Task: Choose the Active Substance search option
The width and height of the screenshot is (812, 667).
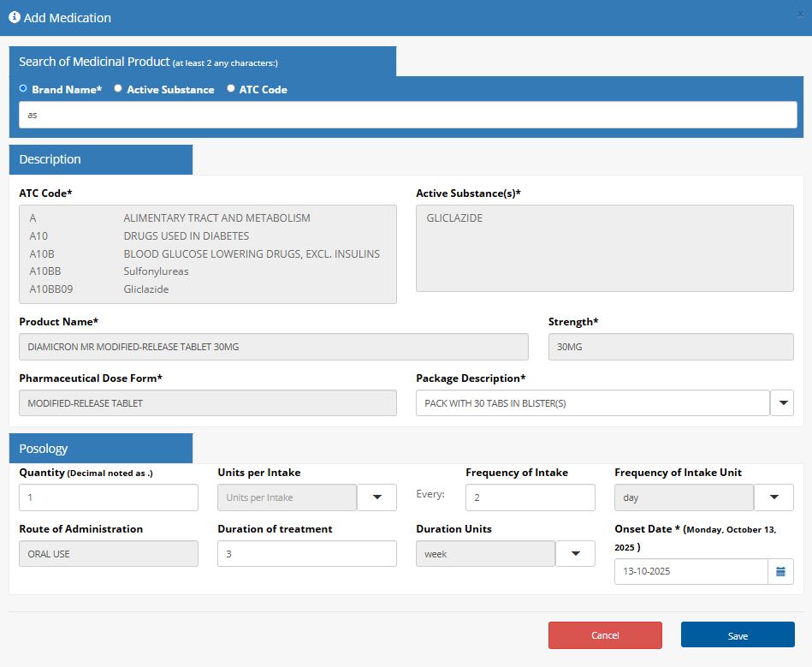Action: click(118, 88)
